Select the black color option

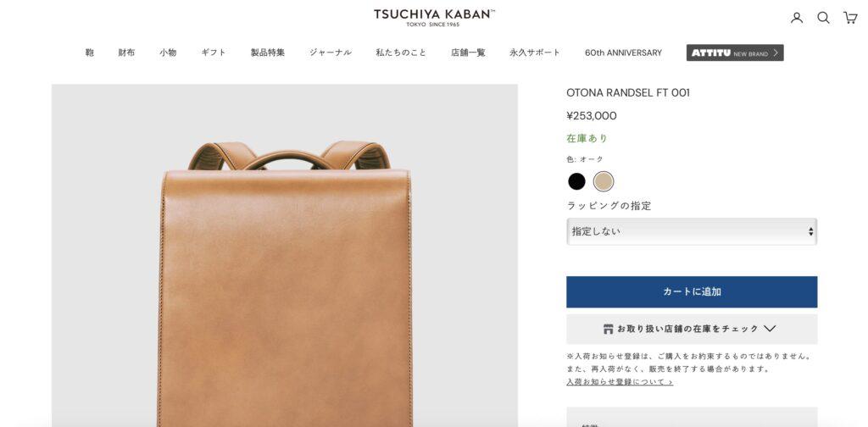point(576,181)
